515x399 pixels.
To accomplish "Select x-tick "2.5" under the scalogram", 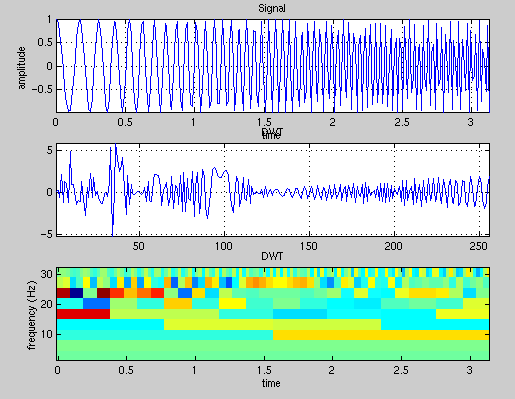I will click(x=401, y=370).
